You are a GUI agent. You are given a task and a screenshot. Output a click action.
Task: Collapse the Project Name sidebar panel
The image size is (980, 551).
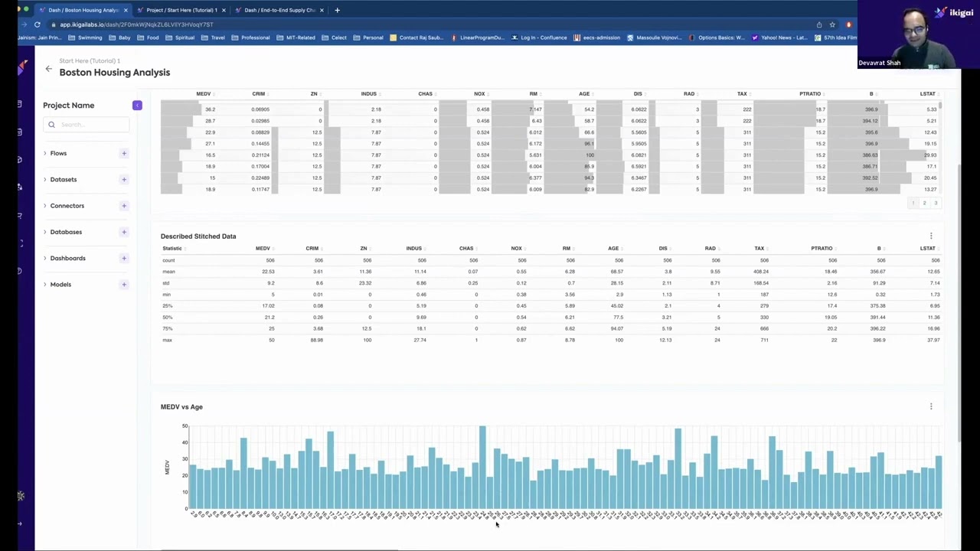(x=137, y=105)
